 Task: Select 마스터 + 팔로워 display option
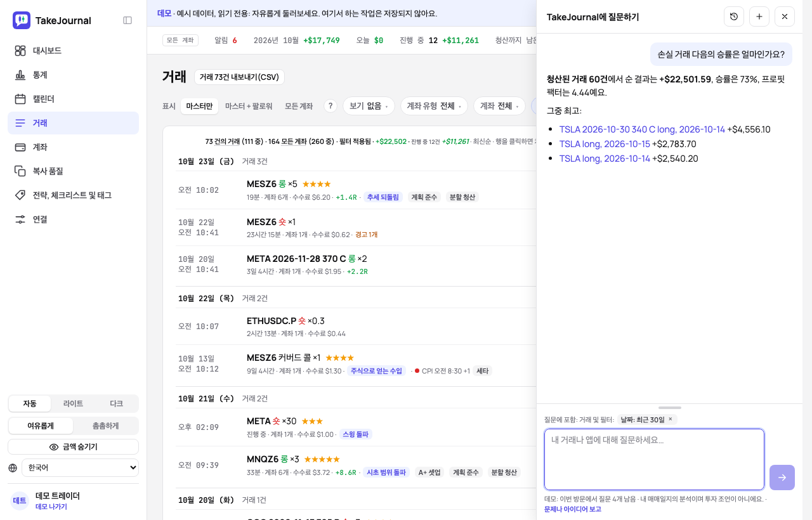pyautogui.click(x=249, y=106)
